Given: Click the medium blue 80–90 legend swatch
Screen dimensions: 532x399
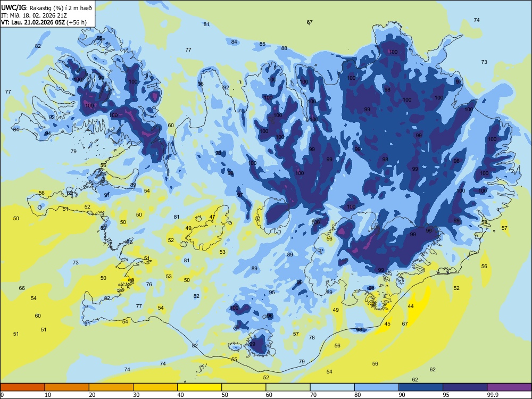Looking at the screenshot, I should [x=377, y=387].
